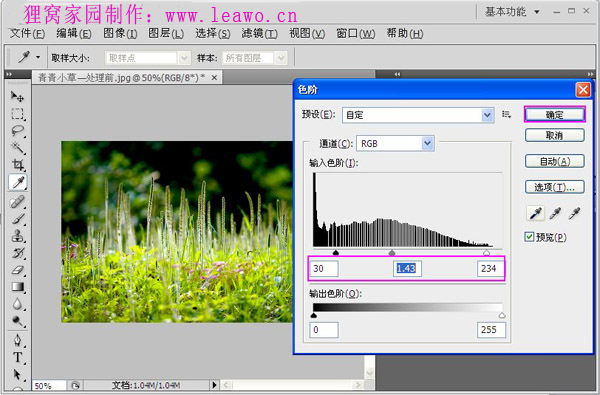Close the Levels dialog
The width and height of the screenshot is (600, 395).
583,90
